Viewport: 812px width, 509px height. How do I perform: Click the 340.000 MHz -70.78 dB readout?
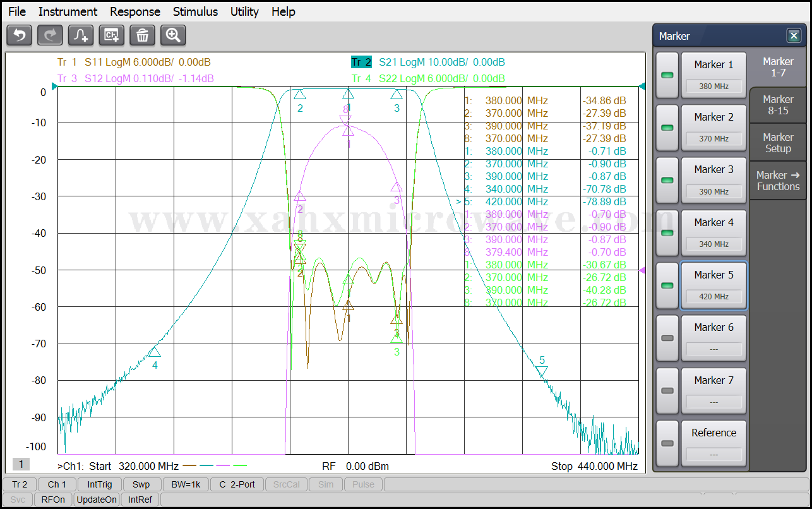tap(545, 189)
